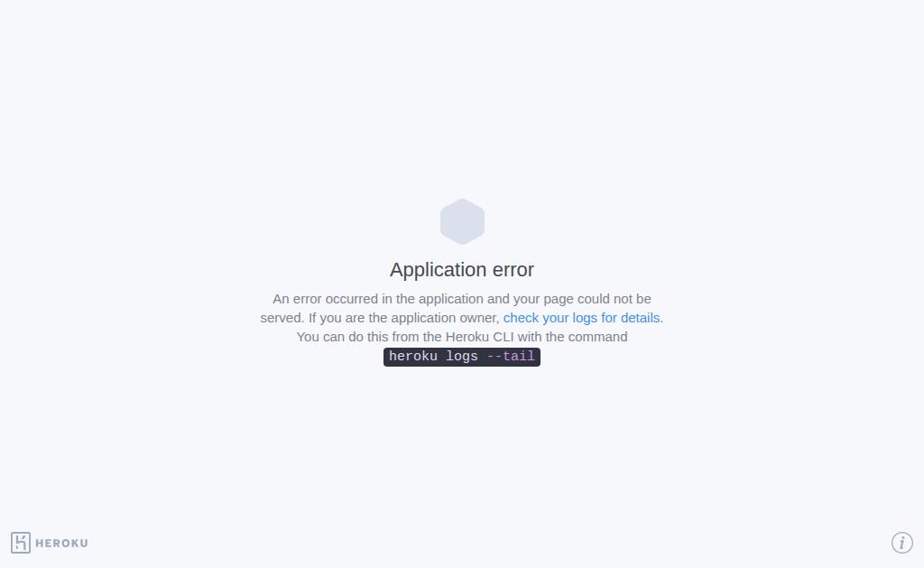
Task: Click the info icon in bottom corner
Action: tap(901, 543)
